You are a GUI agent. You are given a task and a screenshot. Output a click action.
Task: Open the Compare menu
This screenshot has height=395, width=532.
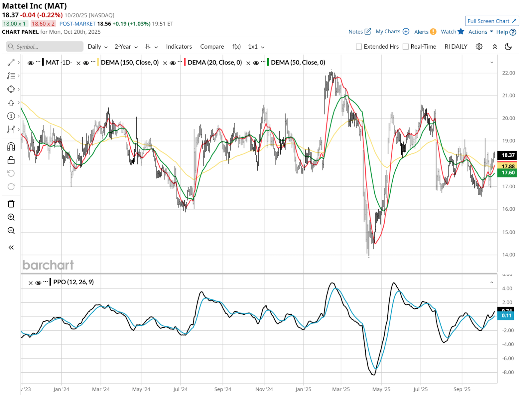pyautogui.click(x=212, y=47)
